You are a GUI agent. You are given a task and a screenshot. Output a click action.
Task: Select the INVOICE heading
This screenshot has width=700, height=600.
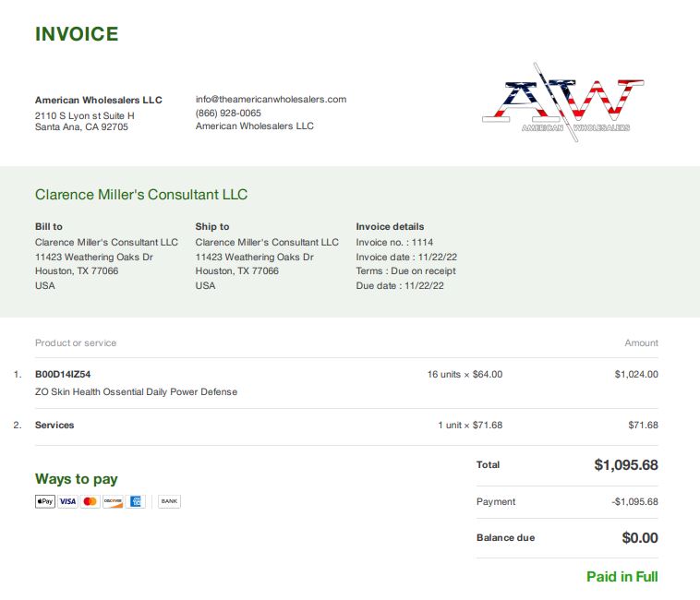pyautogui.click(x=77, y=34)
